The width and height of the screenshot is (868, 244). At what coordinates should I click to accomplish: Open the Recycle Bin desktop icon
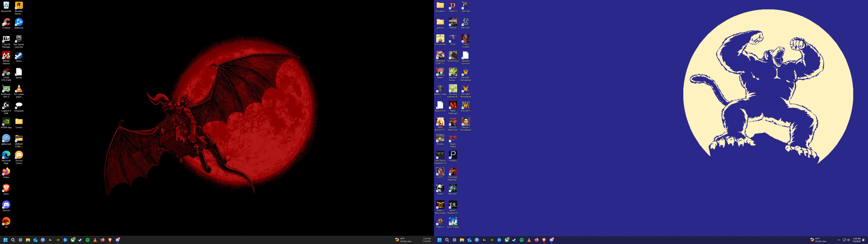pos(6,7)
